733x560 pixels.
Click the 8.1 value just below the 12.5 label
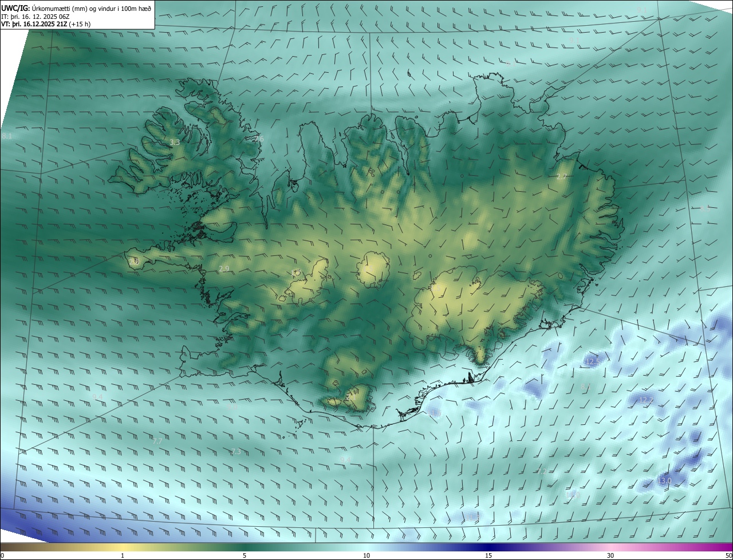point(585,387)
